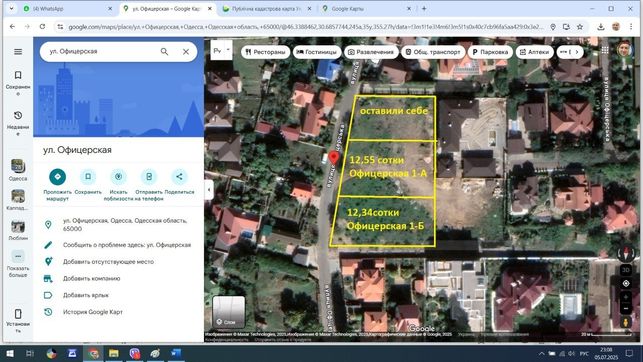This screenshot has width=643, height=362.
Task: Expand more category chips arrow
Action: click(x=577, y=52)
